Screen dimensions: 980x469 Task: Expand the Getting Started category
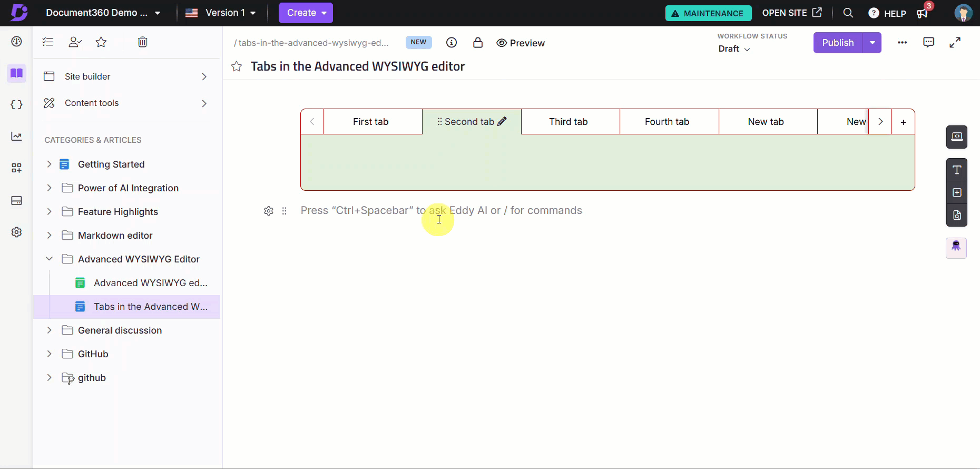click(x=49, y=164)
